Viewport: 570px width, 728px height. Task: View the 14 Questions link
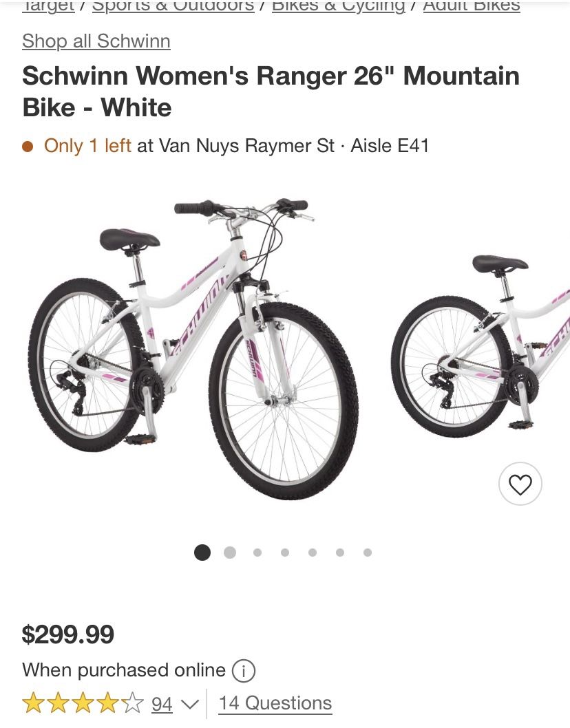click(x=275, y=703)
